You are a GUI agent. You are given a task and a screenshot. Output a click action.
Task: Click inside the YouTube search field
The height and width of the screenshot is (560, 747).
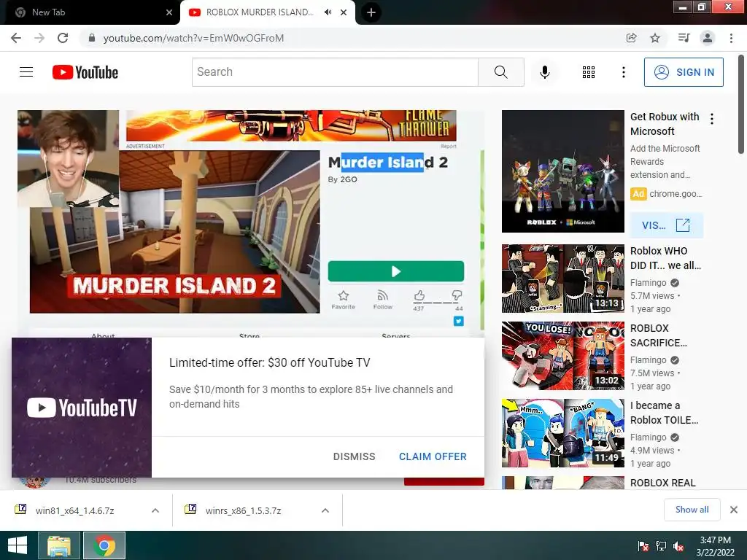[x=335, y=72]
